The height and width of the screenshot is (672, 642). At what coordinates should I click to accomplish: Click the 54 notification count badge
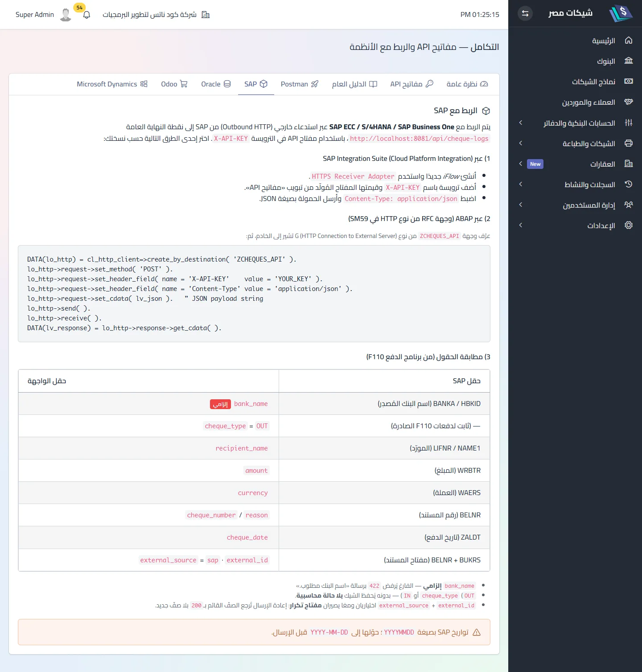79,8
